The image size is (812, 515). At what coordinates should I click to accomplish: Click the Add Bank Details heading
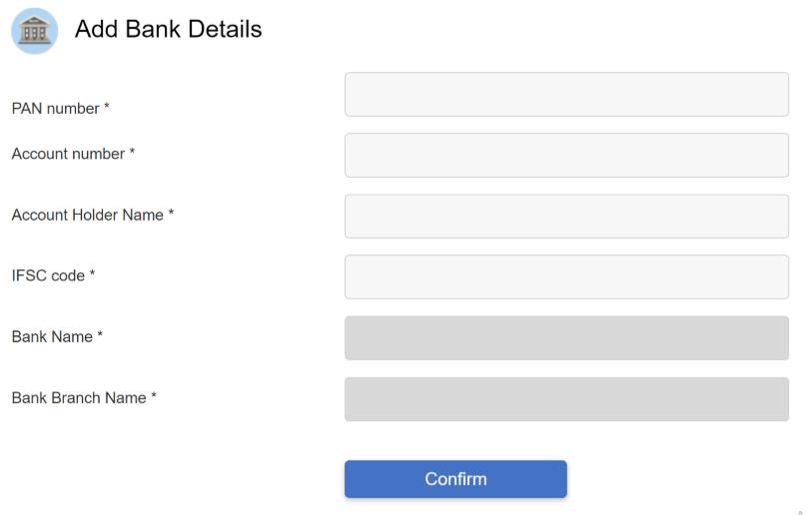[168, 30]
